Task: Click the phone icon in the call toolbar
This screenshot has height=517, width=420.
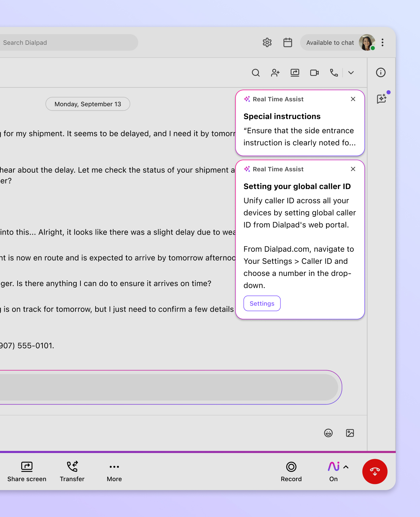Action: point(334,73)
